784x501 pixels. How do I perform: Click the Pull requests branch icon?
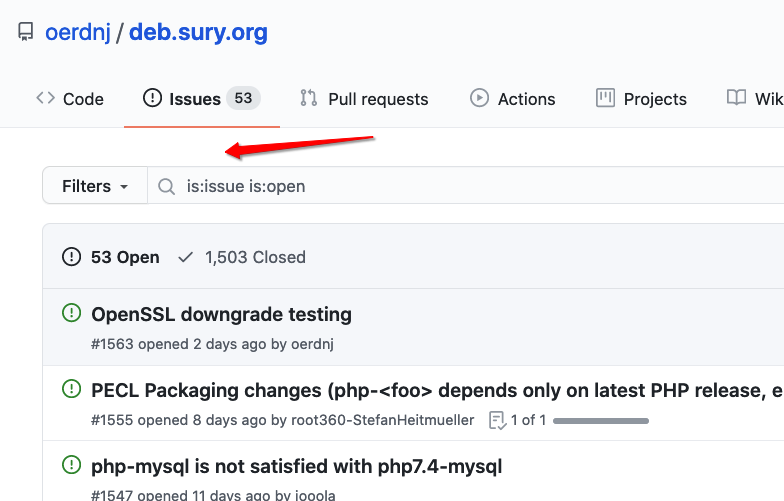(308, 98)
